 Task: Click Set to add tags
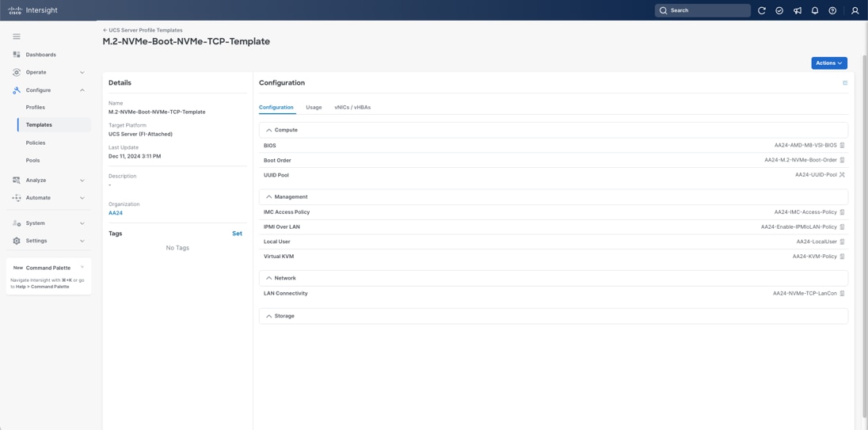tap(237, 234)
